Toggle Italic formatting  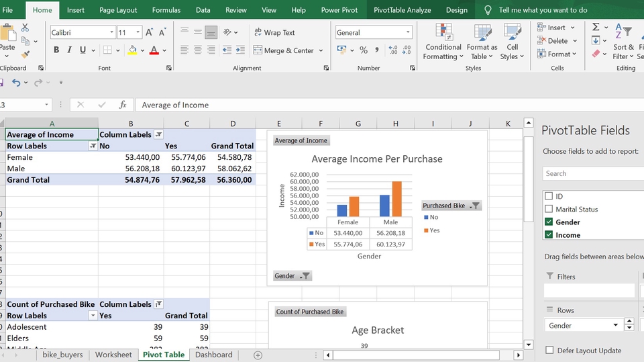[x=69, y=50]
